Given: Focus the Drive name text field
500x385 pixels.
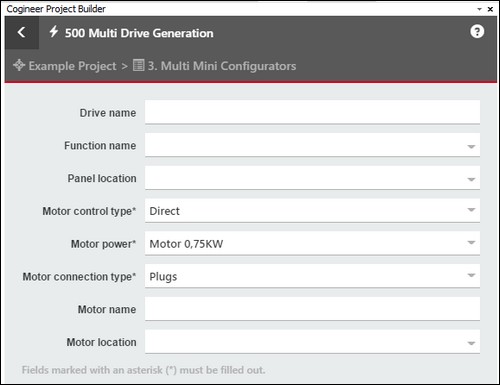Looking at the screenshot, I should pyautogui.click(x=312, y=112).
